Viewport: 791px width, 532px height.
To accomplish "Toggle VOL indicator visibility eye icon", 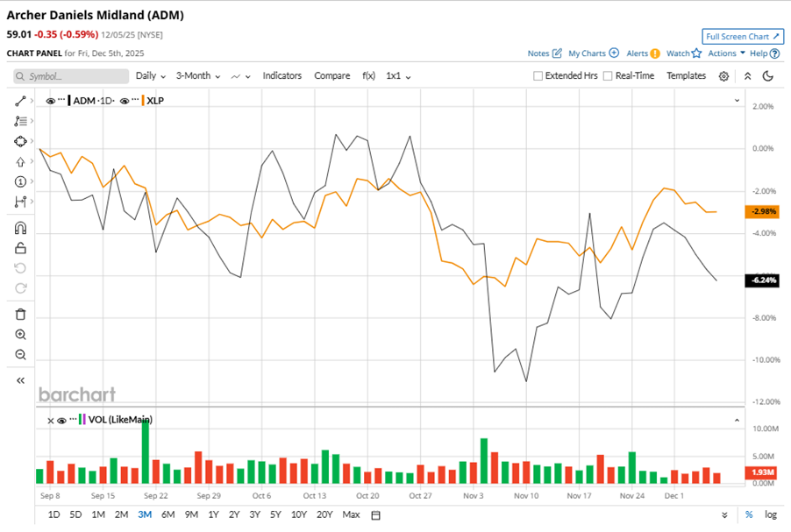I will (61, 421).
